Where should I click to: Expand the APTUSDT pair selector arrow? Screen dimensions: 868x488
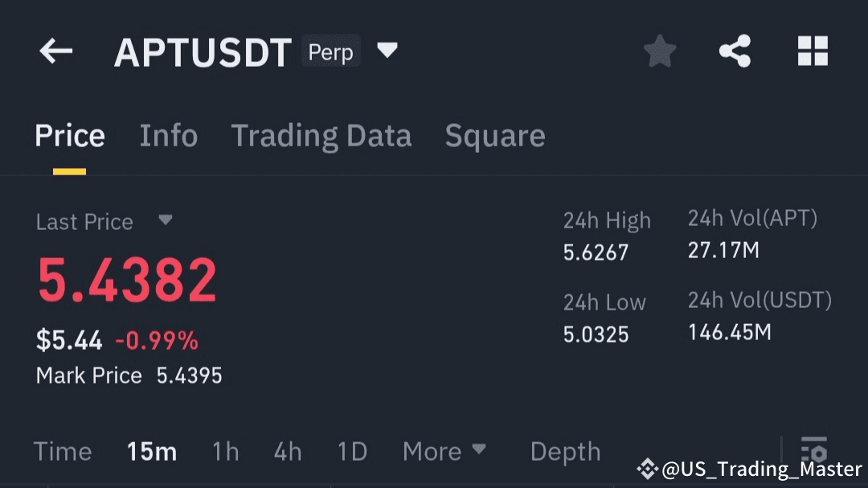[387, 51]
